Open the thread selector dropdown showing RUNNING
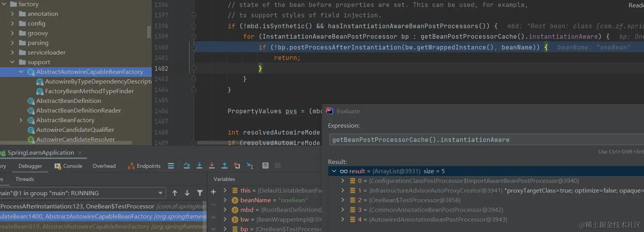The image size is (644, 232). (x=83, y=193)
